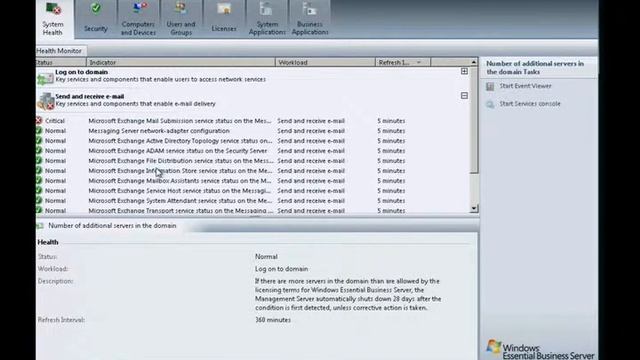Click the icon beside Number of additional servers title
This screenshot has width=640, height=360.
[x=40, y=226]
